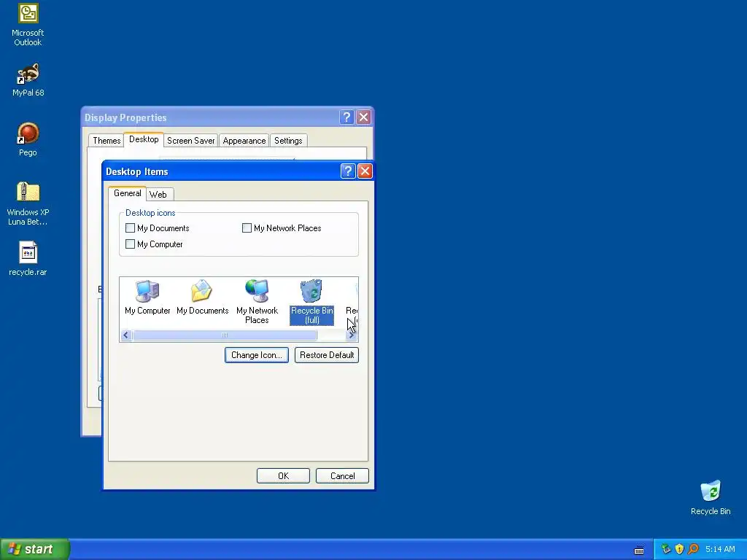Close the Display Properties window
This screenshot has width=747, height=560.
pyautogui.click(x=363, y=117)
